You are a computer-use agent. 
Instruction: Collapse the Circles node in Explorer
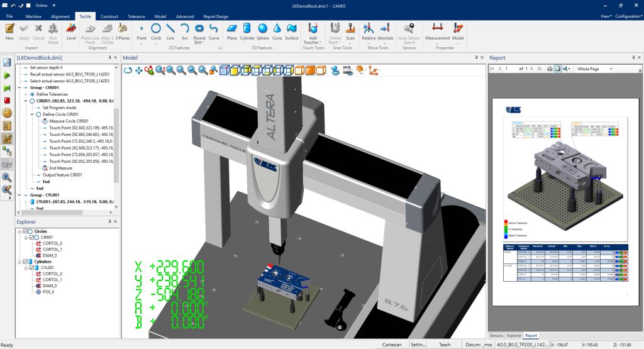[x=19, y=231]
